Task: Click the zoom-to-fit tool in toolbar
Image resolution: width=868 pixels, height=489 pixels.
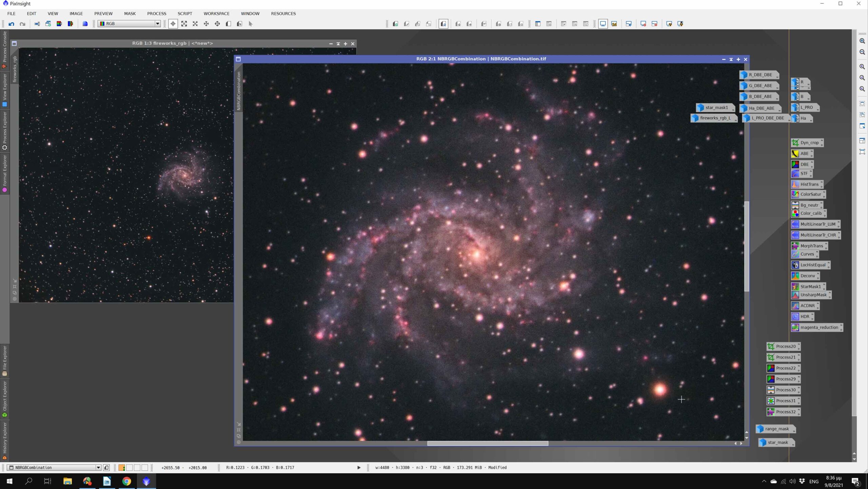Action: point(184,24)
